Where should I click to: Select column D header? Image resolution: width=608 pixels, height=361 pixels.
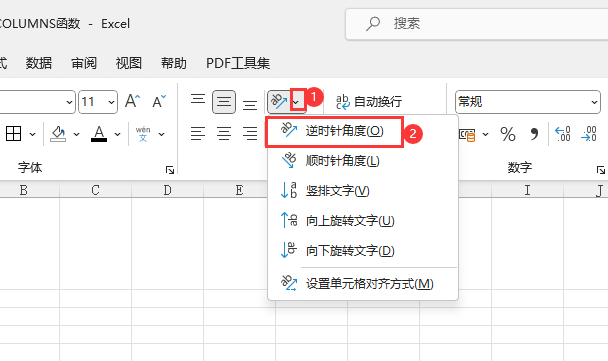[168, 190]
